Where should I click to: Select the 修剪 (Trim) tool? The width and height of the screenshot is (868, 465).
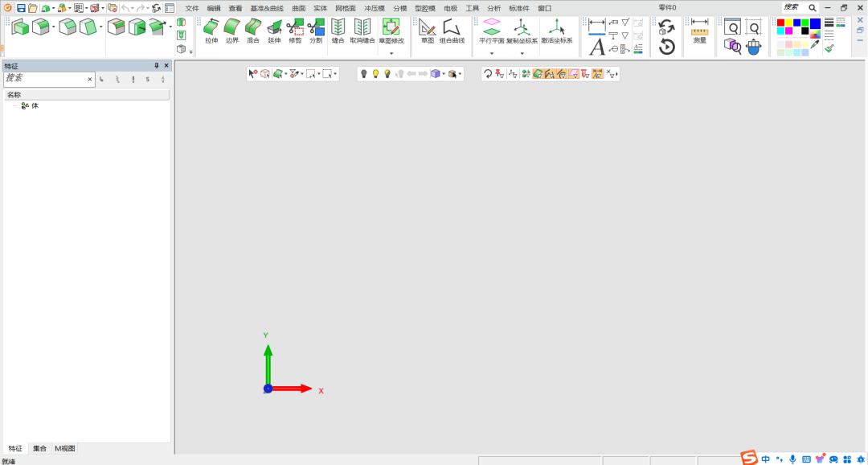pyautogui.click(x=295, y=31)
